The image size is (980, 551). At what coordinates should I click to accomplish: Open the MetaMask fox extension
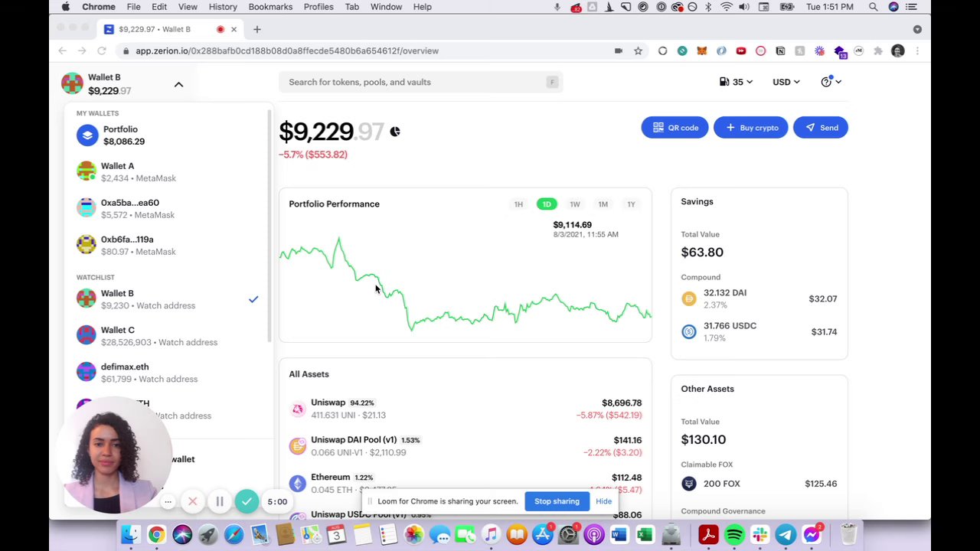click(x=701, y=51)
